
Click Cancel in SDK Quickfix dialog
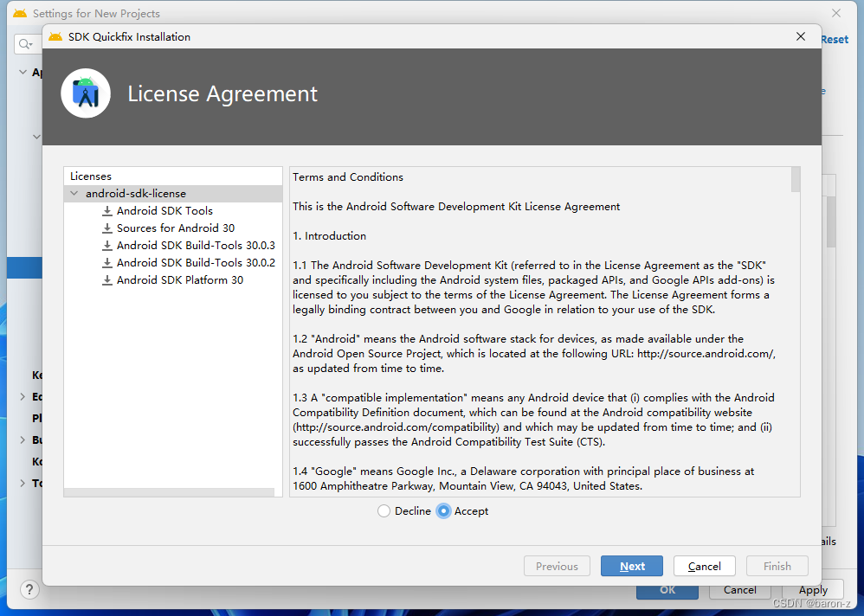(704, 566)
